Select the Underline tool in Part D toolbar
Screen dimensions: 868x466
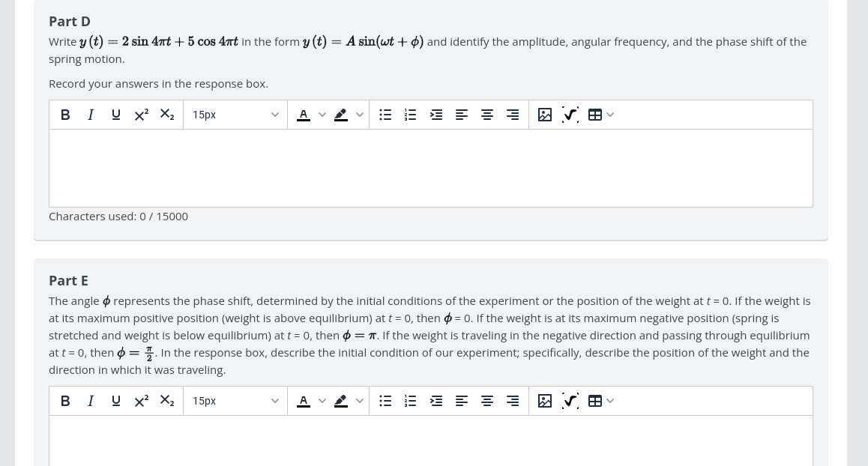click(116, 115)
